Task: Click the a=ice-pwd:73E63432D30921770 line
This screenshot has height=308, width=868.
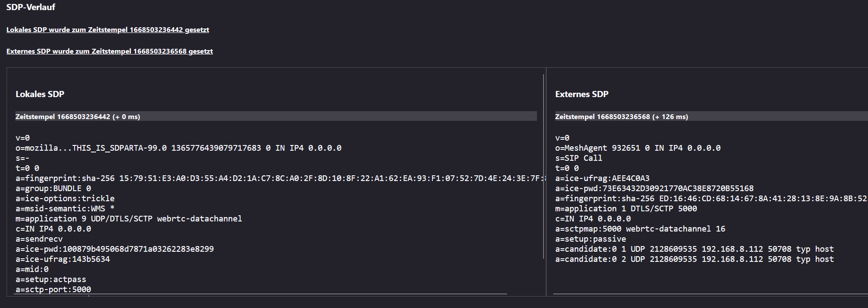Action: pyautogui.click(x=654, y=188)
